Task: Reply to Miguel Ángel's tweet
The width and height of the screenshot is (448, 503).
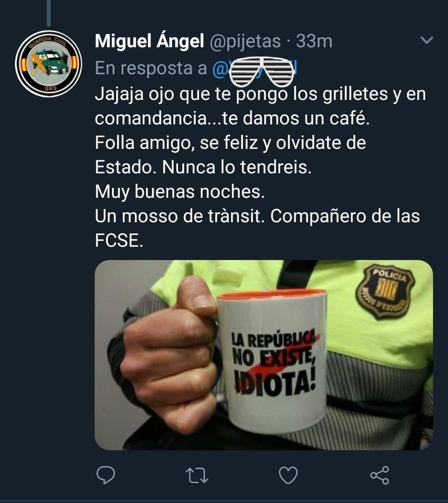Action: [106, 475]
